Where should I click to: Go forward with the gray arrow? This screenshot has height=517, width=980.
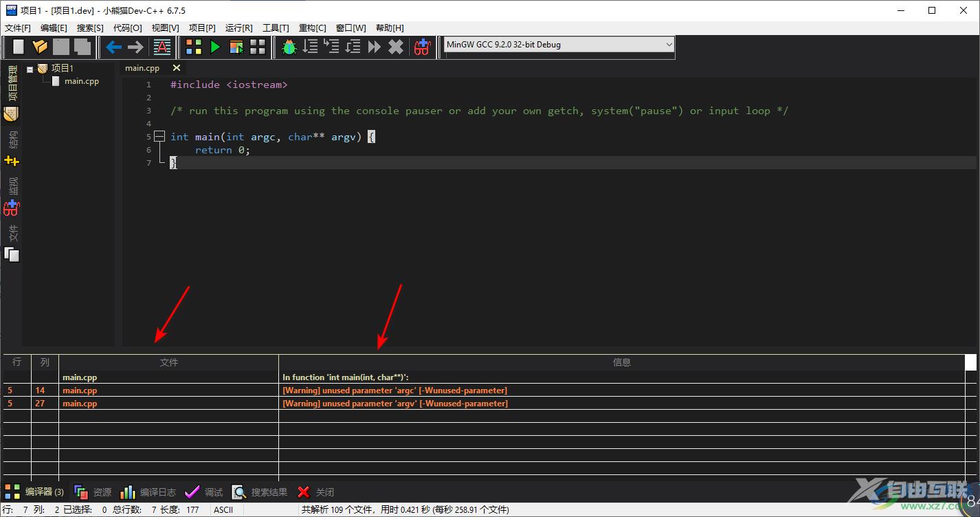(135, 47)
